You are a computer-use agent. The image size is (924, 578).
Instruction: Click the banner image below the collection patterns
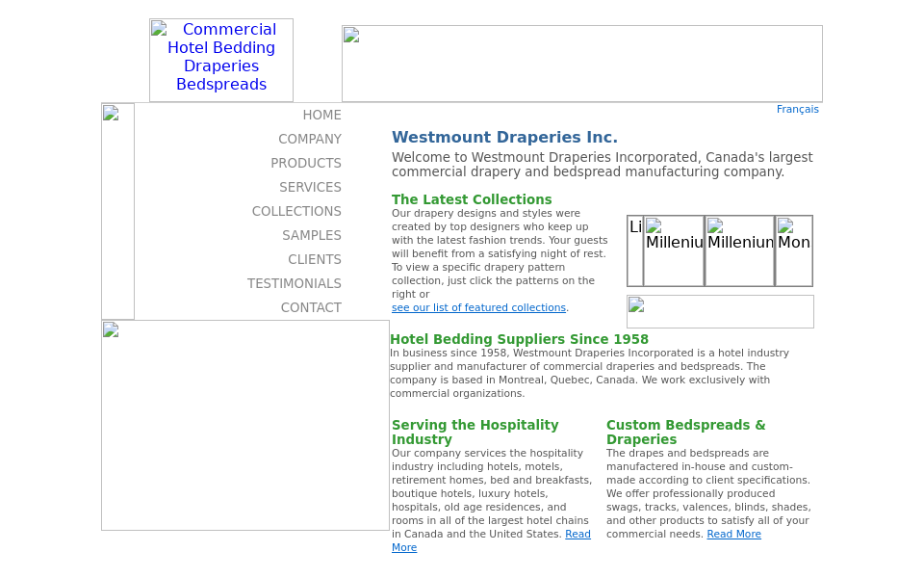click(720, 311)
